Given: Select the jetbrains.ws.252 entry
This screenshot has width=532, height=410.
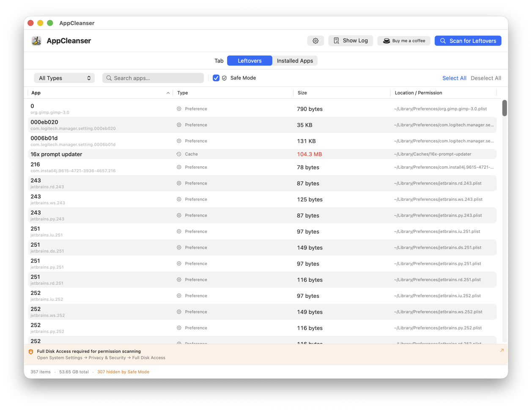Looking at the screenshot, I should click(x=262, y=312).
